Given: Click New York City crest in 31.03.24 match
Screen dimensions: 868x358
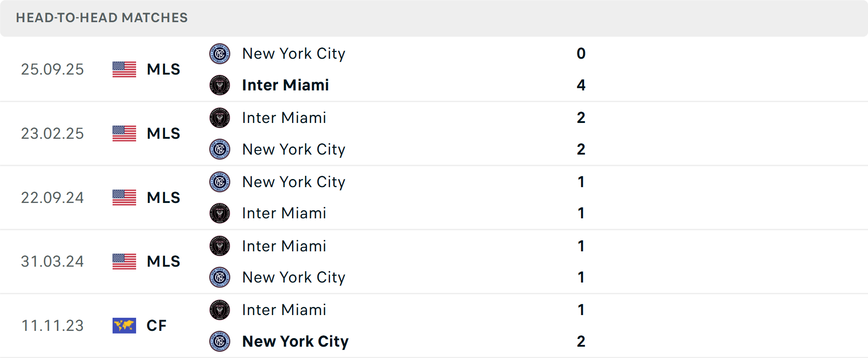Looking at the screenshot, I should click(x=220, y=277).
